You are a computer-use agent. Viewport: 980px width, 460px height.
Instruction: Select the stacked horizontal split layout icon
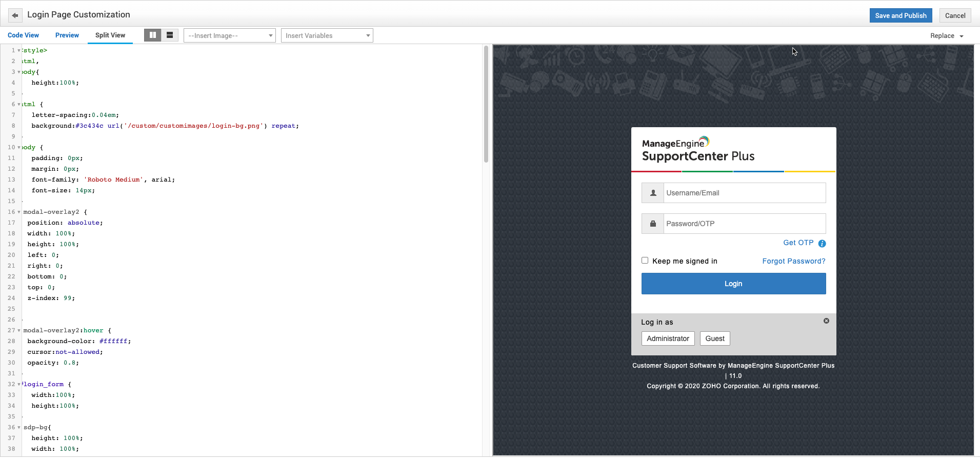click(170, 35)
